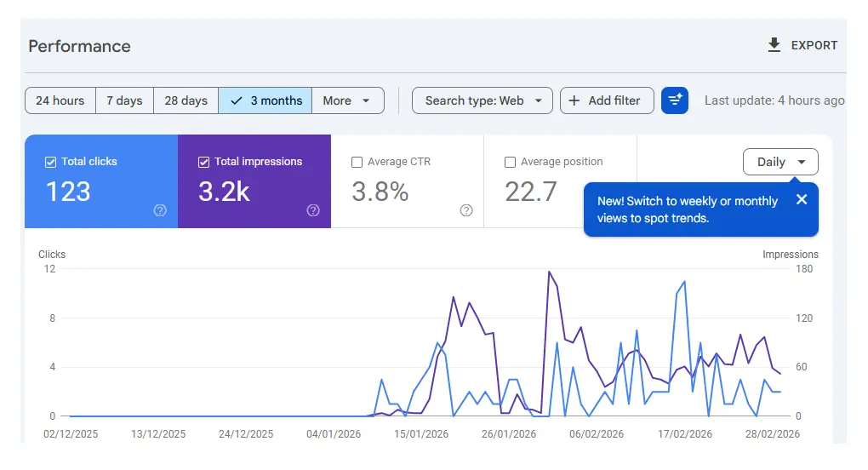This screenshot has width=868, height=470.
Task: Click the help icon in Average CTR card
Action: click(466, 210)
